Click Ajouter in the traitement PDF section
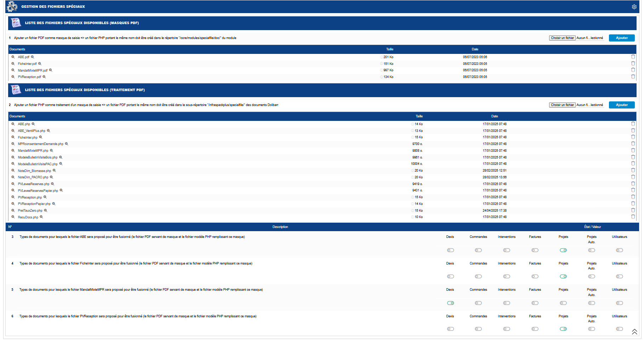This screenshot has height=340, width=644. tap(622, 105)
